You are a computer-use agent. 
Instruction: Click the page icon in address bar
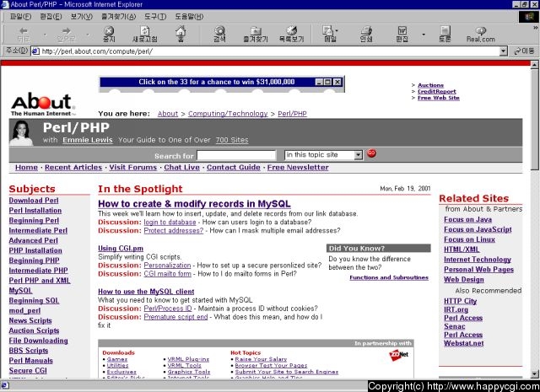35,51
